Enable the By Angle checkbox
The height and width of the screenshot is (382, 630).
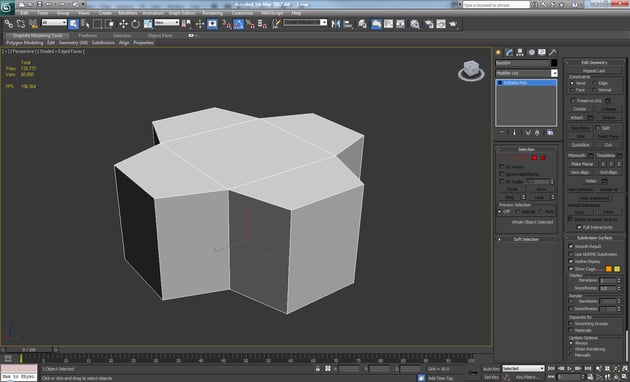[502, 182]
